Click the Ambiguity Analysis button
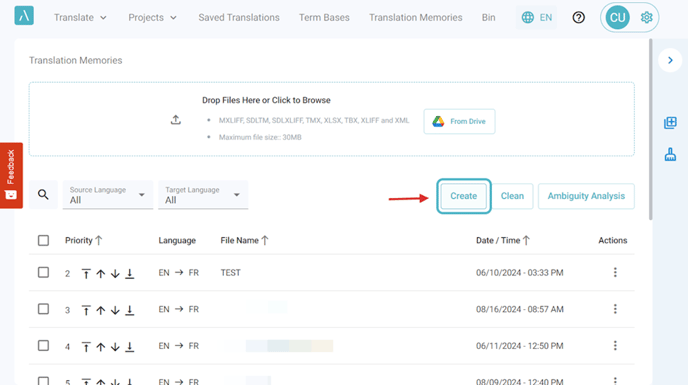This screenshot has width=688, height=385. click(586, 196)
